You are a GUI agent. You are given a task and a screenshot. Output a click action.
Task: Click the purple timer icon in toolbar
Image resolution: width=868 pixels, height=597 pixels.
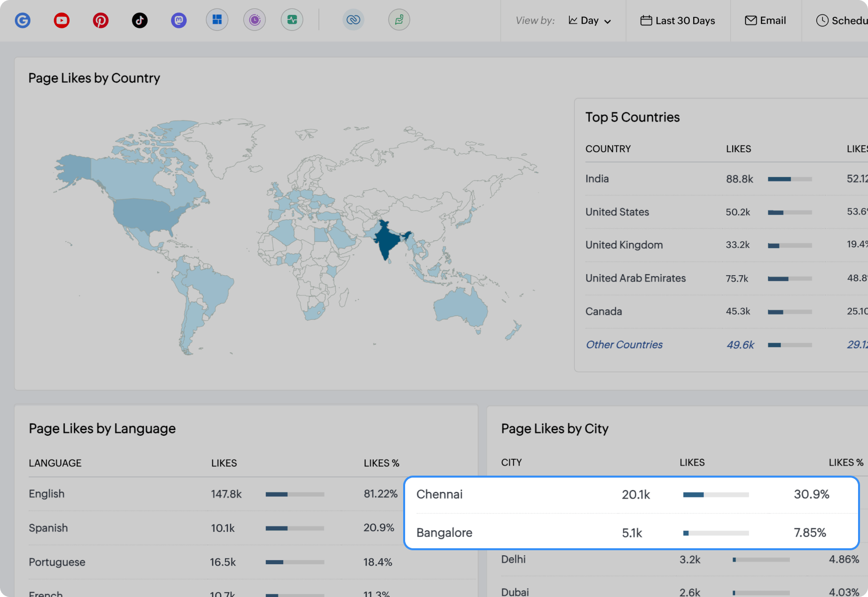(254, 20)
